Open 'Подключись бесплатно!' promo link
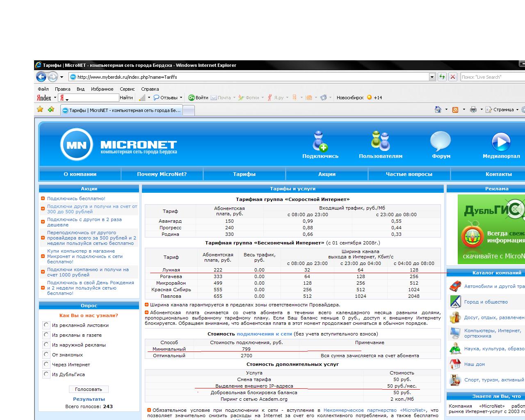The width and height of the screenshot is (525, 420). 76,198
